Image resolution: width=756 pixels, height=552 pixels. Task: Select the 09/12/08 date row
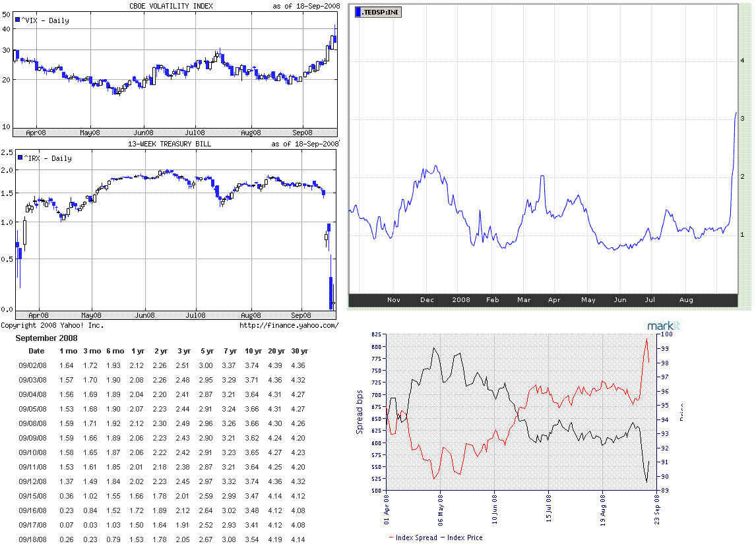pos(162,481)
